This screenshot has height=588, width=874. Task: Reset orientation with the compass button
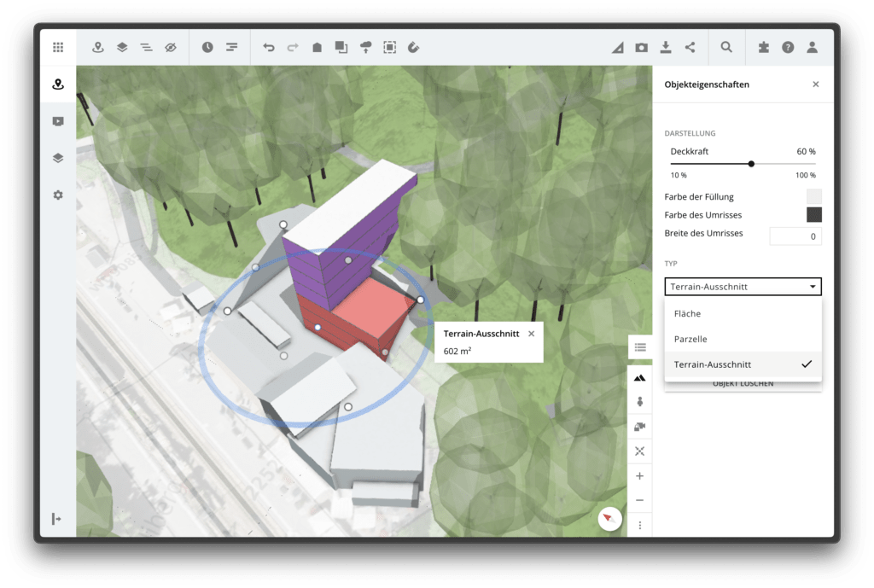click(x=609, y=518)
